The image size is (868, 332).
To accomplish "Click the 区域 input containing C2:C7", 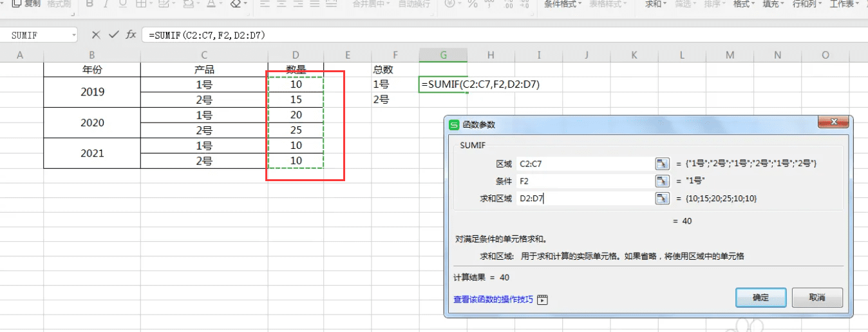I will [584, 164].
